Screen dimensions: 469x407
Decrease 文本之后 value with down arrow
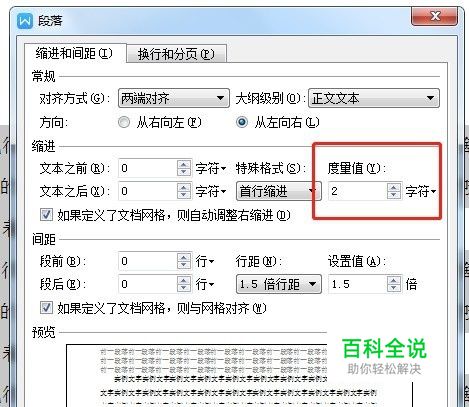[184, 195]
